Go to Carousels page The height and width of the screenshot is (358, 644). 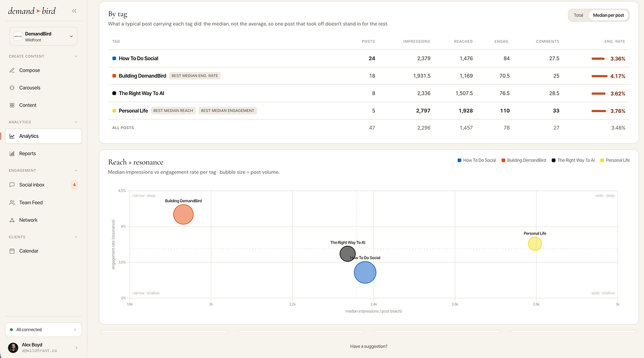tap(44, 88)
